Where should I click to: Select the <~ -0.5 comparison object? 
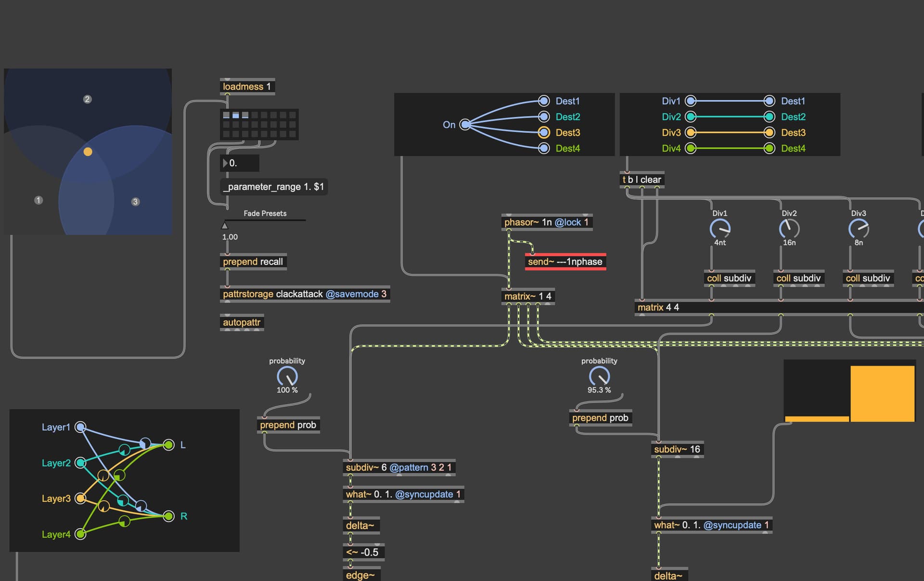[363, 553]
